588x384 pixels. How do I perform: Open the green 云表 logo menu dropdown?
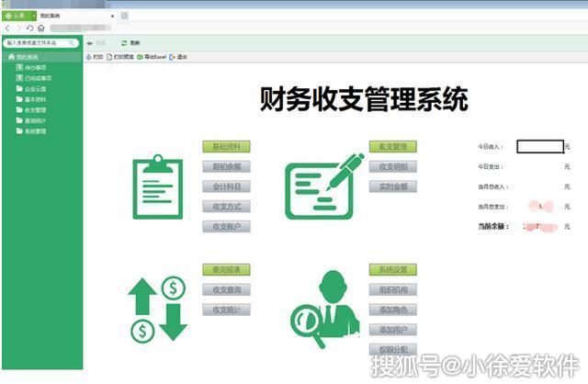click(x=19, y=16)
